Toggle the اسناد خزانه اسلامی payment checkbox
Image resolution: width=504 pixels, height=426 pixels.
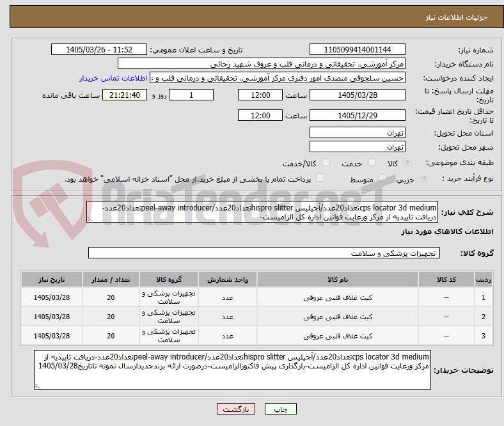tap(320, 178)
